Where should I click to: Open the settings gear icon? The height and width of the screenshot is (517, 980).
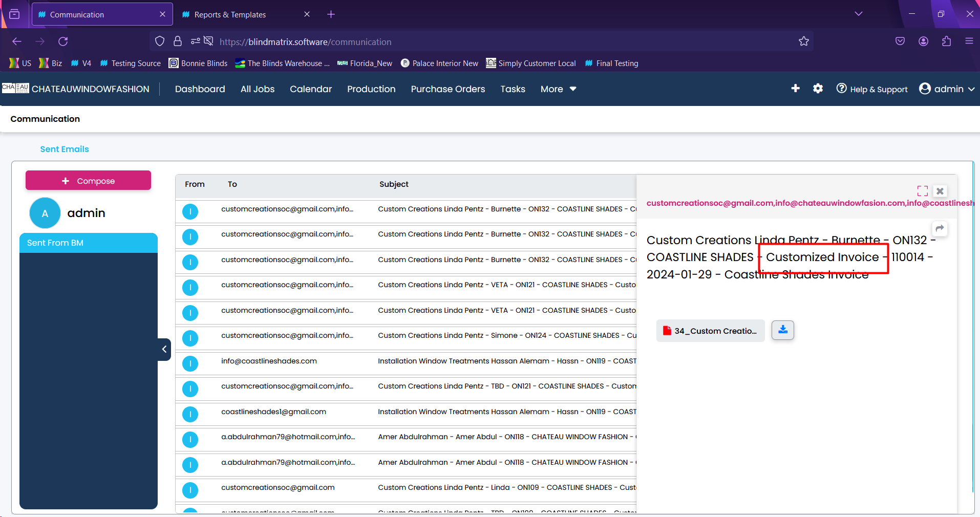(818, 89)
